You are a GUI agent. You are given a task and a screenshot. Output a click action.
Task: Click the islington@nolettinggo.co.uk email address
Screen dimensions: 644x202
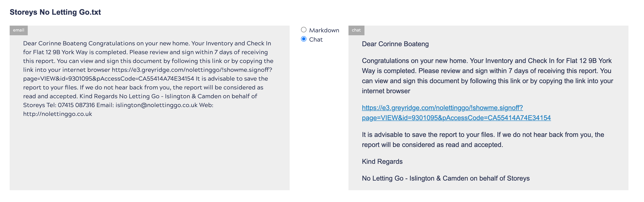pos(156,105)
